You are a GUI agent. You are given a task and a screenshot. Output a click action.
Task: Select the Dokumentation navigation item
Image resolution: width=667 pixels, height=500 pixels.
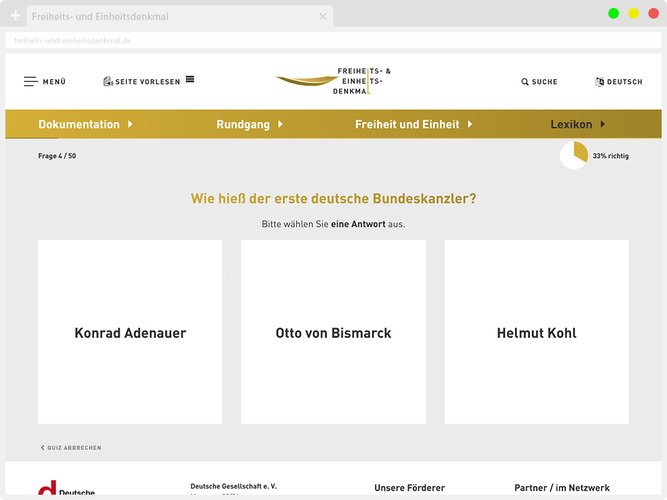79,124
